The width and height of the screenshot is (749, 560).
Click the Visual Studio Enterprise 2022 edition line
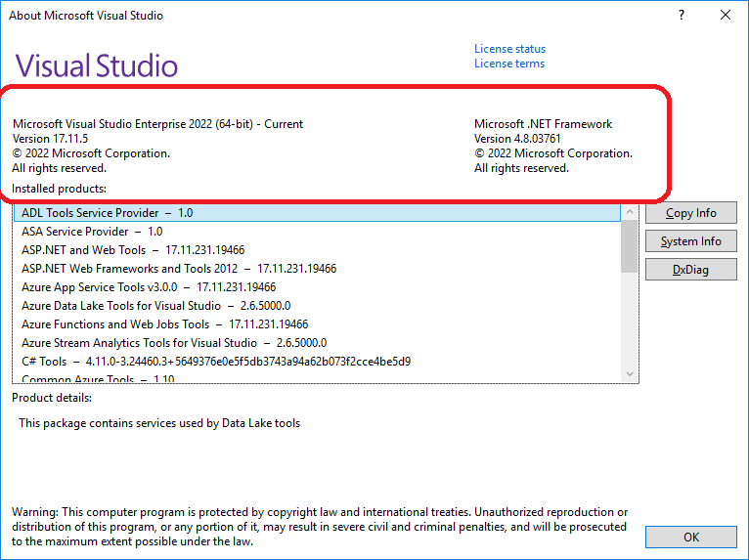157,124
